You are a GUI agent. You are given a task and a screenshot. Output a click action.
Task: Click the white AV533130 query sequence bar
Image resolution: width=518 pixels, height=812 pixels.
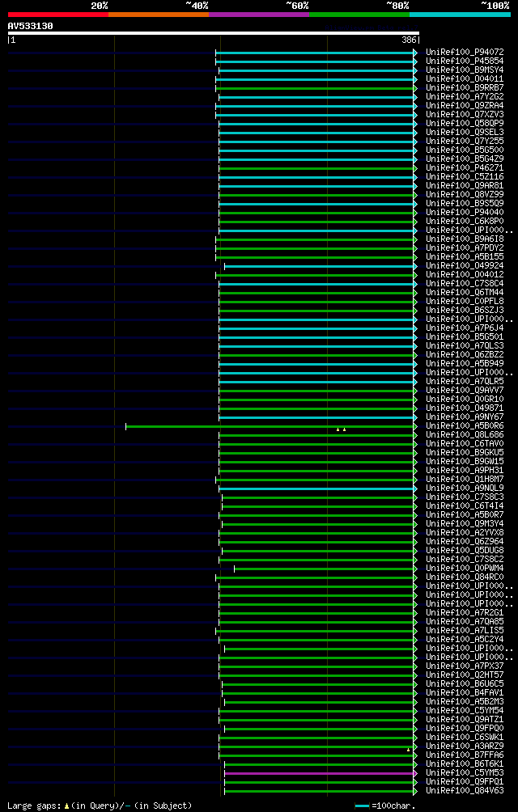[214, 33]
